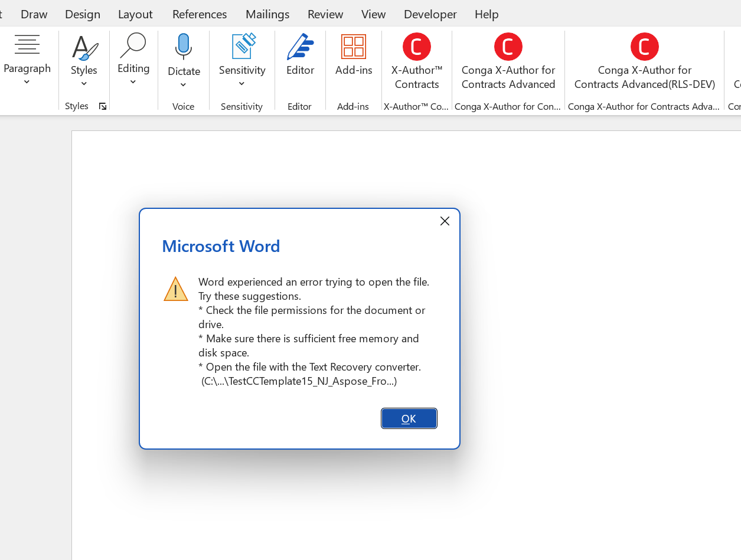Close the Microsoft Word error dialog
Image resolution: width=741 pixels, height=560 pixels.
pyautogui.click(x=445, y=221)
